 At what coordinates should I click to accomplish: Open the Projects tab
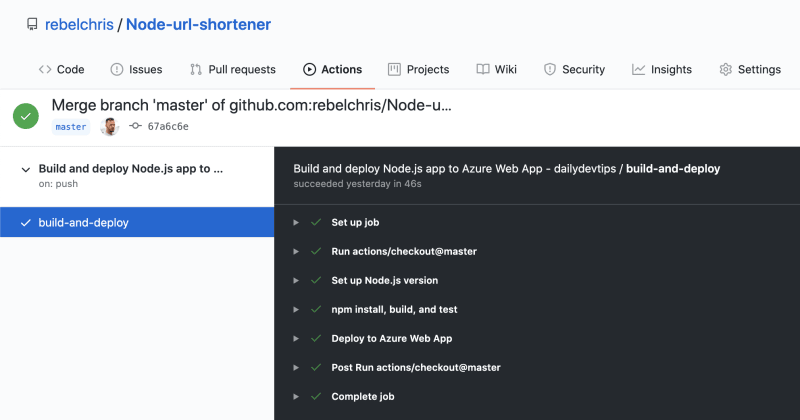(418, 69)
